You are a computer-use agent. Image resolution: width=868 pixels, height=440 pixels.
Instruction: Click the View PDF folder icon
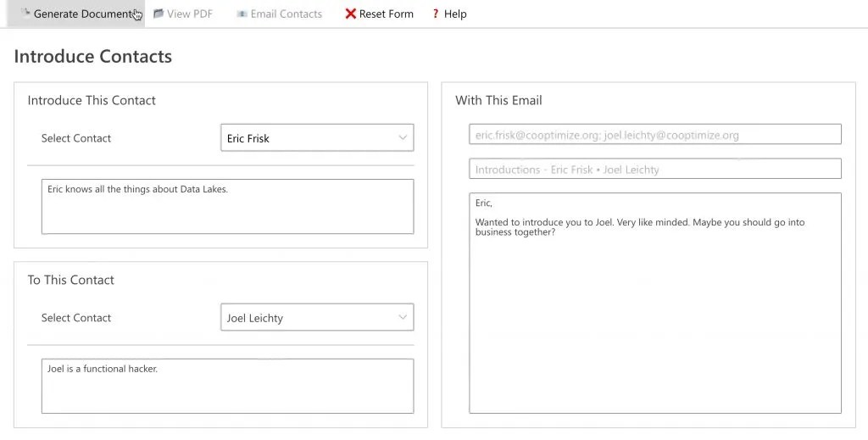(x=159, y=14)
